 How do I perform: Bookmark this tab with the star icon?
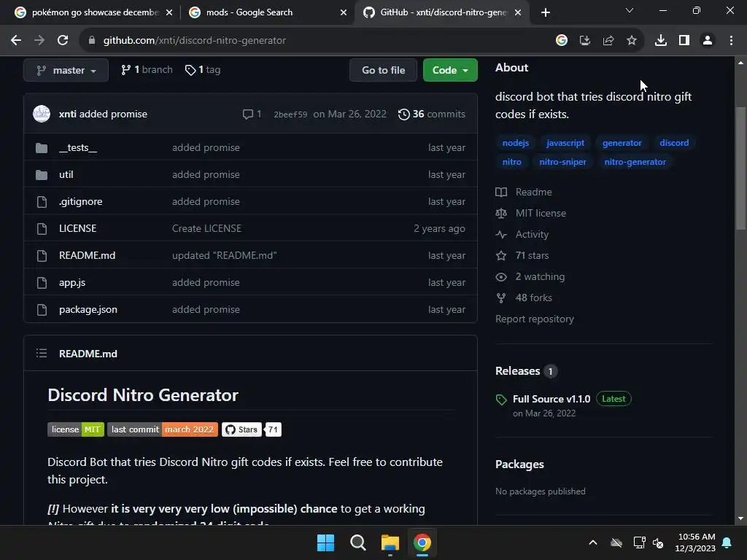632,41
